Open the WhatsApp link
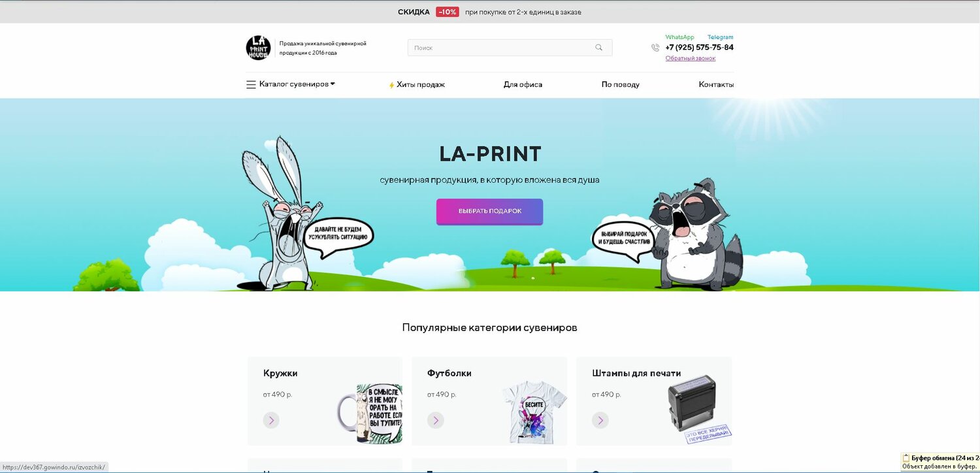The height and width of the screenshot is (473, 980). click(x=679, y=37)
